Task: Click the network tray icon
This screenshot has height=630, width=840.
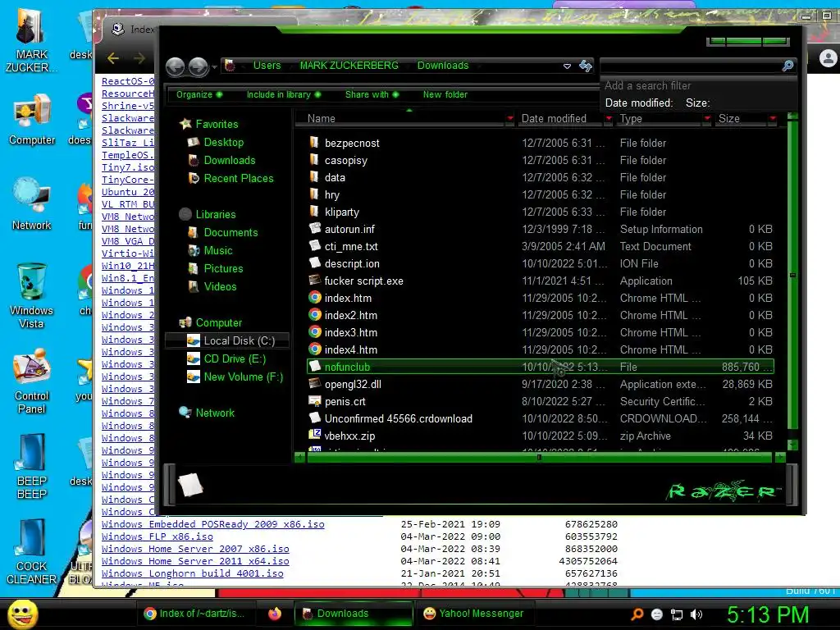Action: [x=677, y=614]
